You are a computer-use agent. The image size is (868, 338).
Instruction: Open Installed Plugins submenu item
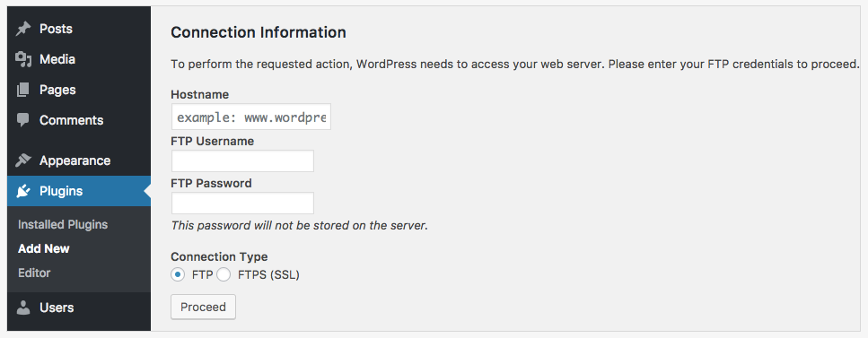pos(63,225)
